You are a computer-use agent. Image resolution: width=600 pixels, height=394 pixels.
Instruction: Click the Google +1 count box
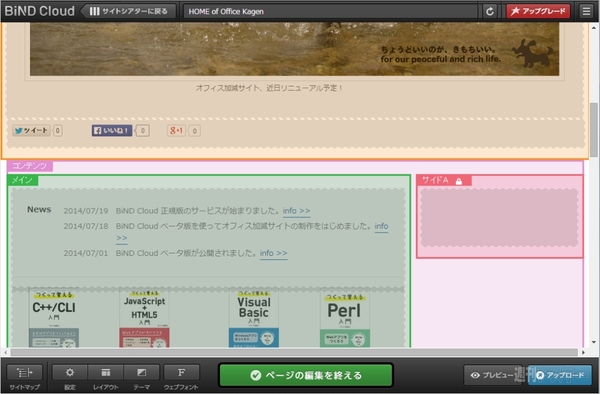coord(194,131)
